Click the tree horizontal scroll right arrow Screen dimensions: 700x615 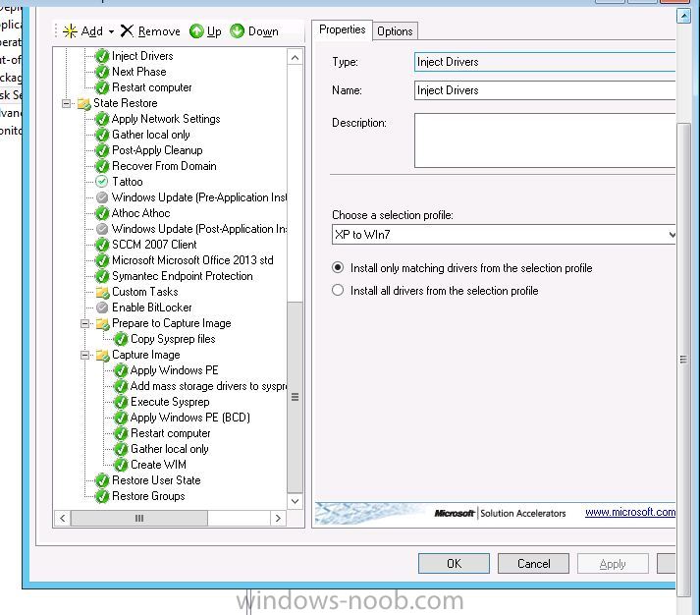click(x=278, y=518)
